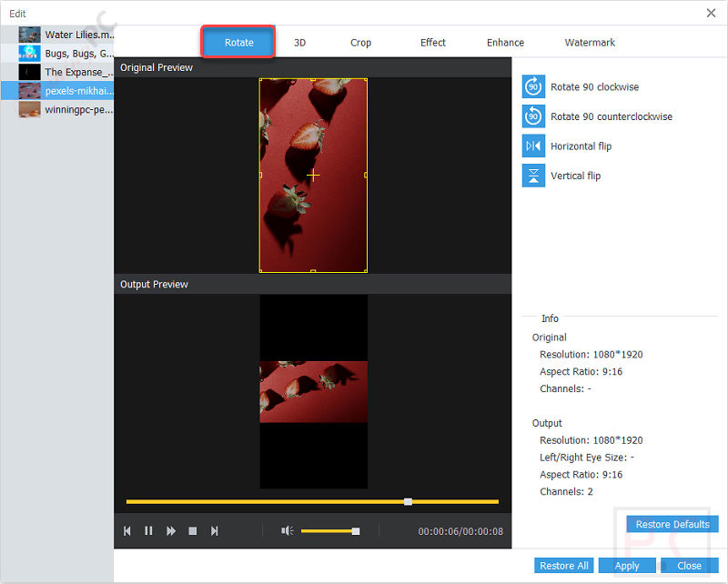The width and height of the screenshot is (728, 584).
Task: Click the Horizontal flip label
Action: [581, 146]
